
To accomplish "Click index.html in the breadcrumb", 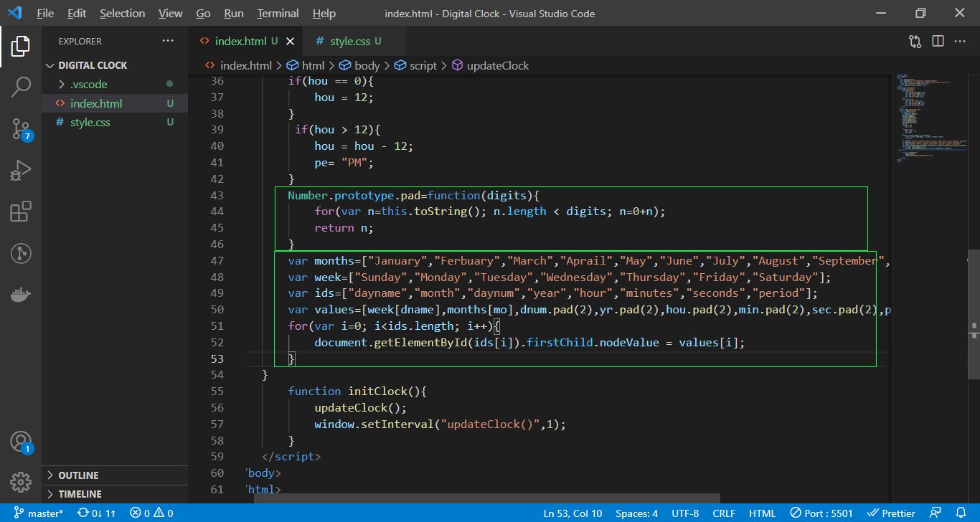I will click(x=245, y=65).
